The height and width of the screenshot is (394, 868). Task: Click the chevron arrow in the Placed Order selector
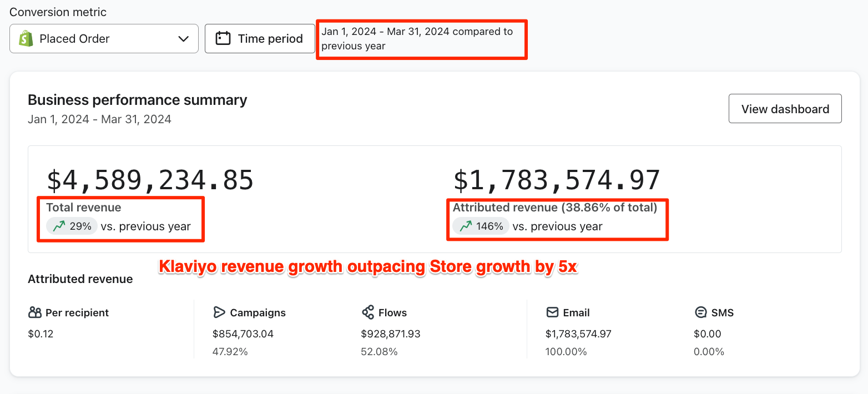[183, 39]
